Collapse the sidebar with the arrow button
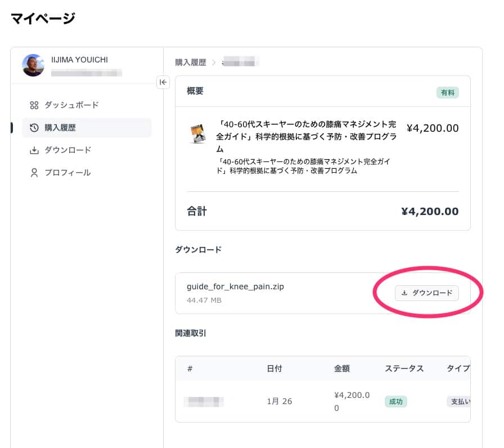The height and width of the screenshot is (448, 504). pyautogui.click(x=163, y=82)
